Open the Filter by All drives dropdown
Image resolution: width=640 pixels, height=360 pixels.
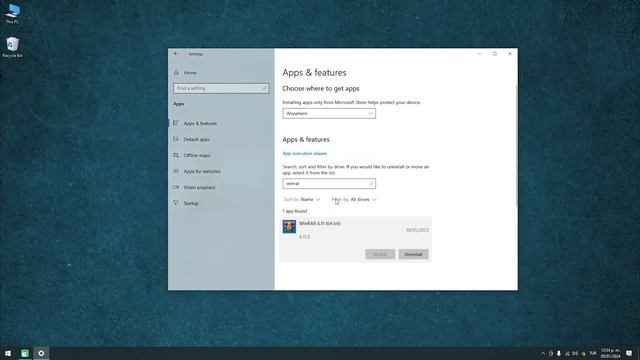(354, 200)
